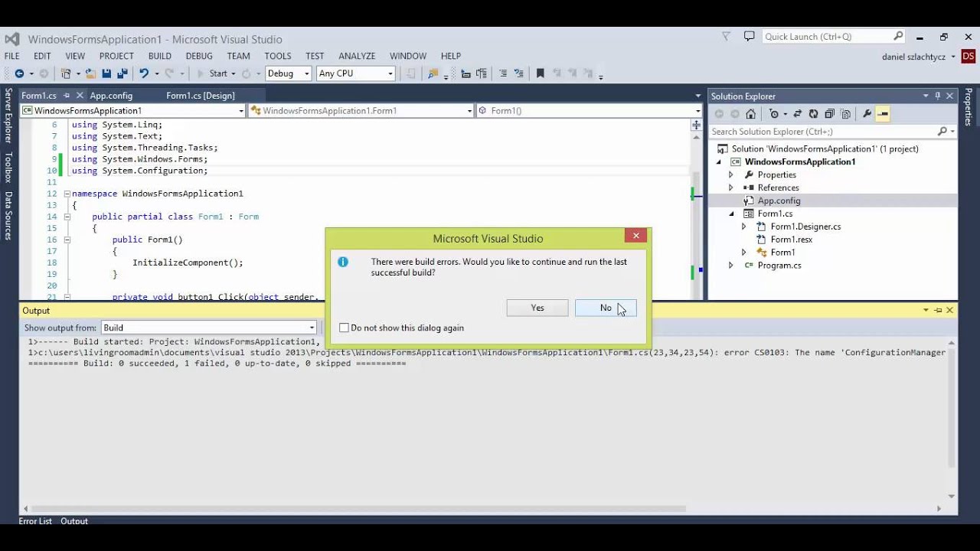Open the Data Sources side panel
980x551 pixels.
tap(8, 215)
